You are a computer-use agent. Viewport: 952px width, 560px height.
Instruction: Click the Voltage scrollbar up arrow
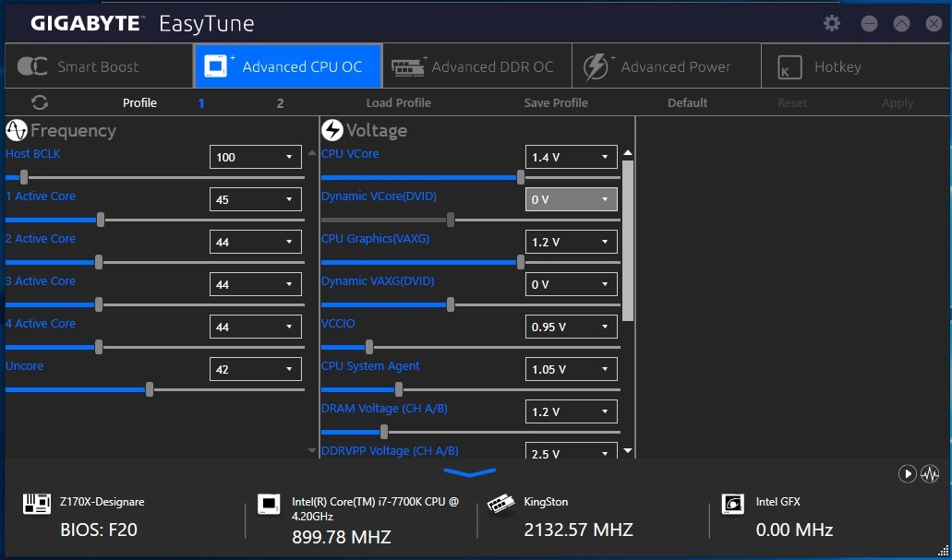(628, 153)
